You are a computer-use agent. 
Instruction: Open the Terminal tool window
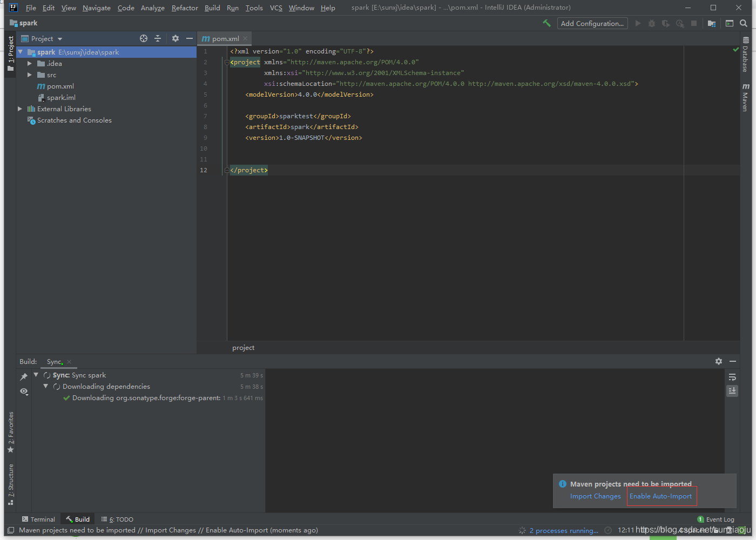[x=38, y=519]
